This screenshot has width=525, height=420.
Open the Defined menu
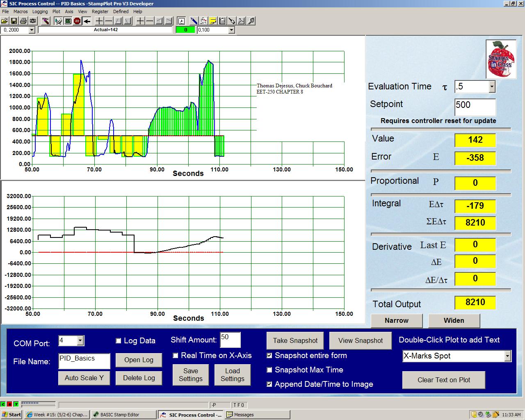(121, 11)
